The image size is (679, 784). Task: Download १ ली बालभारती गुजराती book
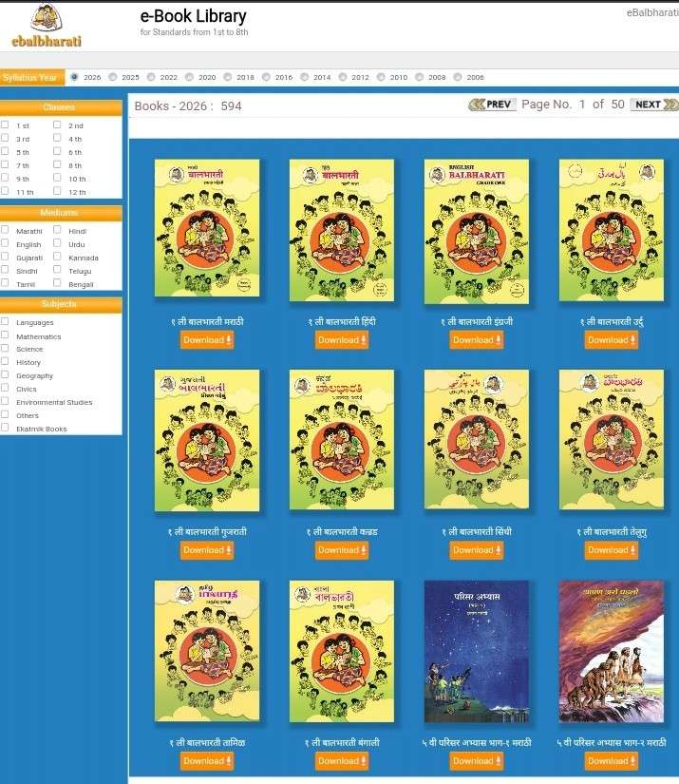207,550
